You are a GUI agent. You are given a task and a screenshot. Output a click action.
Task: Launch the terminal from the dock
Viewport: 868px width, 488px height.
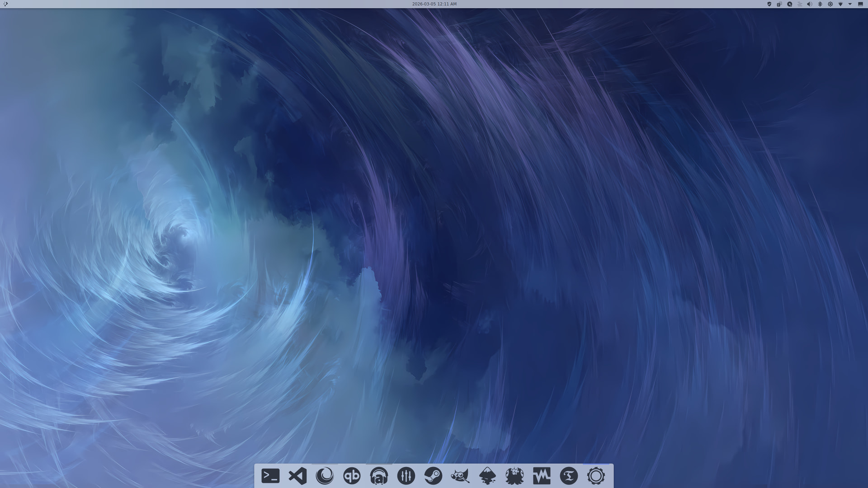[x=270, y=476]
